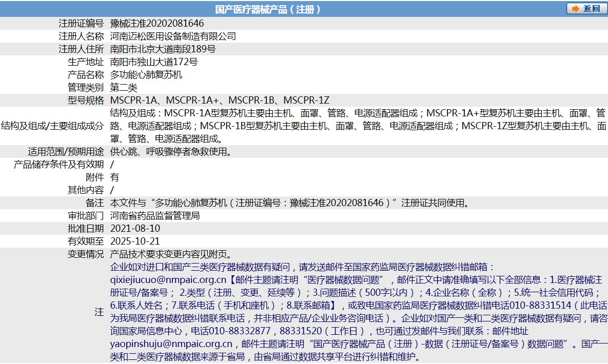Click the 变更情况 text 产品技术要求变更内容见附页
Viewport: 608px width, 364px height.
[x=170, y=254]
